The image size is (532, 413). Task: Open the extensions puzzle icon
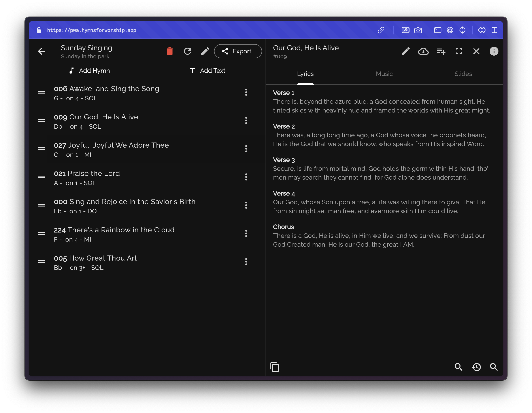(482, 30)
